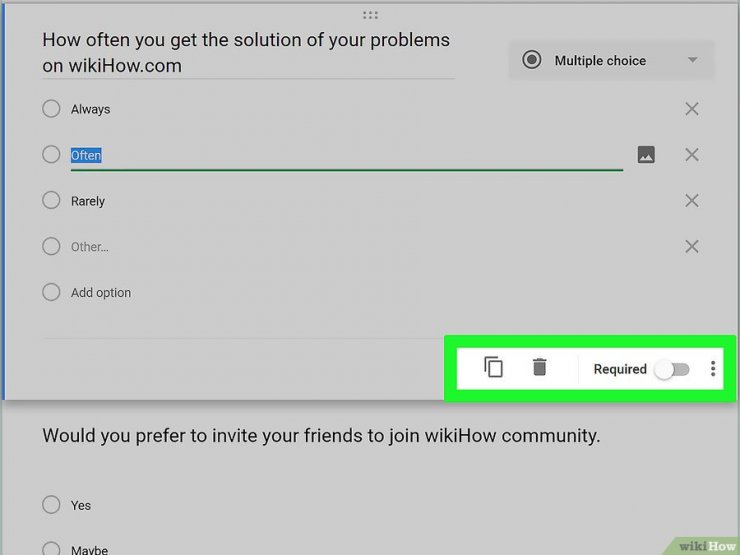Edit the question title about wikiHow.com solutions
This screenshot has height=555, width=740.
coord(248,53)
